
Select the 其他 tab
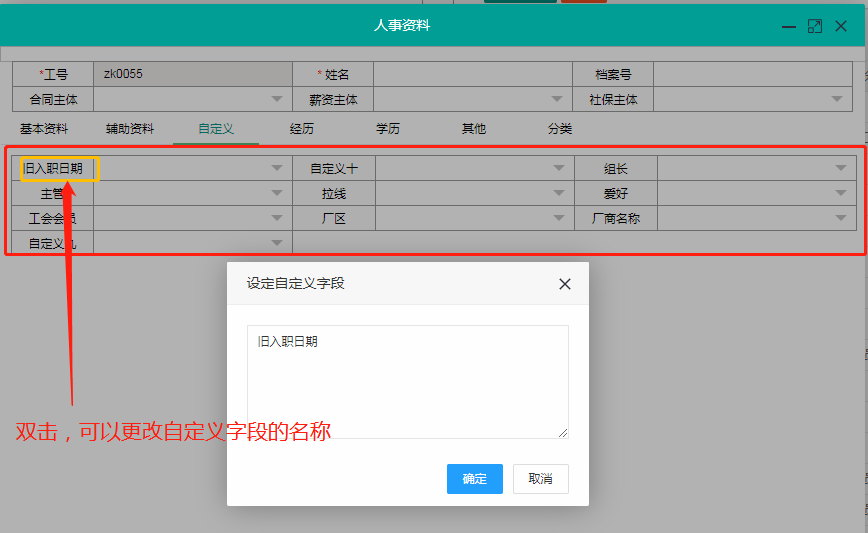(474, 129)
